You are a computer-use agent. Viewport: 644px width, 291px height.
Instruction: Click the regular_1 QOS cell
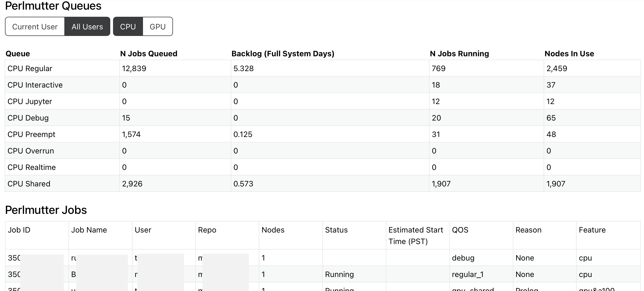coord(467,274)
